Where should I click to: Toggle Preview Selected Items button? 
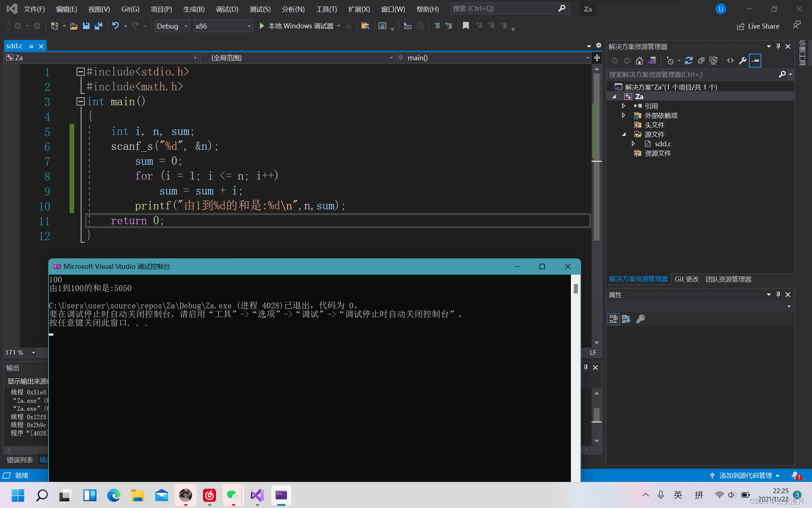pos(755,61)
